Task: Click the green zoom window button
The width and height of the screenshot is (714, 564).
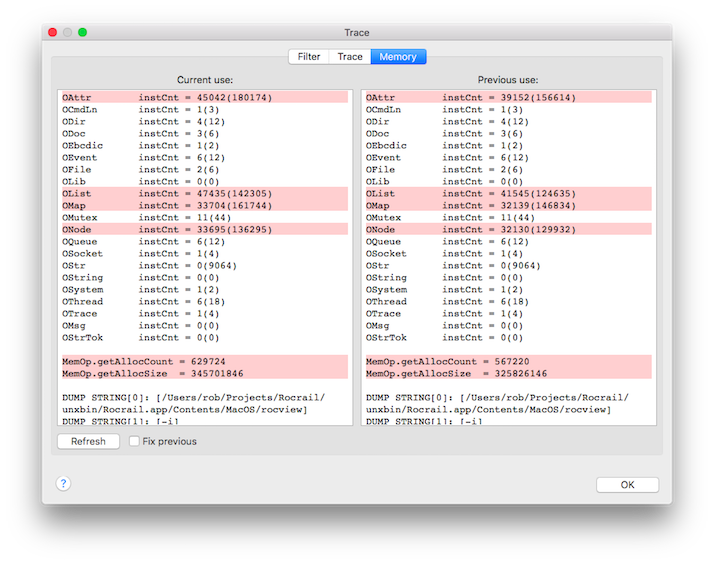Action: (x=83, y=32)
